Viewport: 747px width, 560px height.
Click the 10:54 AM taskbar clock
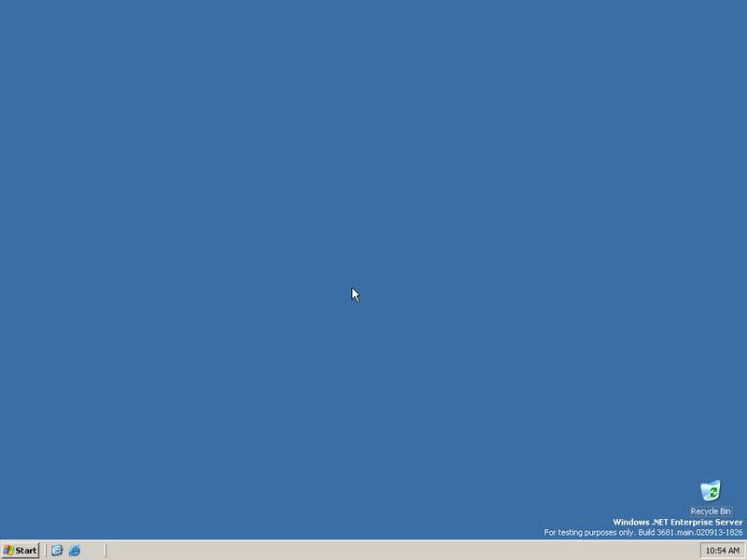click(x=722, y=551)
